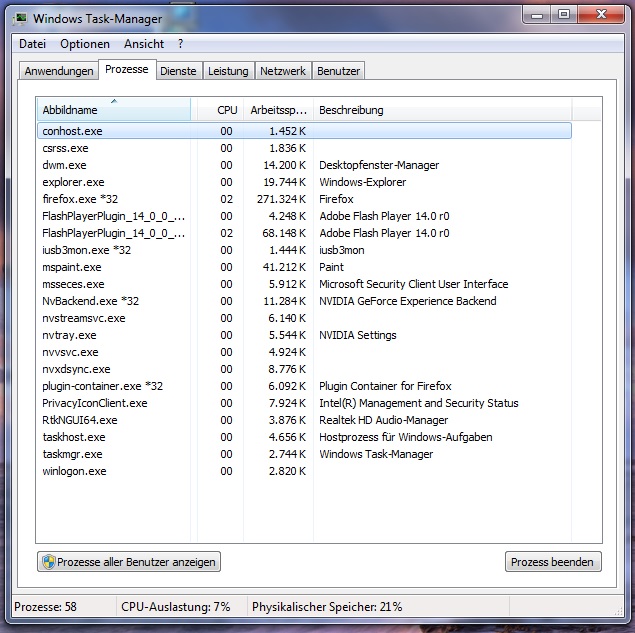Viewport: 635px width, 633px height.
Task: Click the 41.212 K memory value
Action: (284, 267)
